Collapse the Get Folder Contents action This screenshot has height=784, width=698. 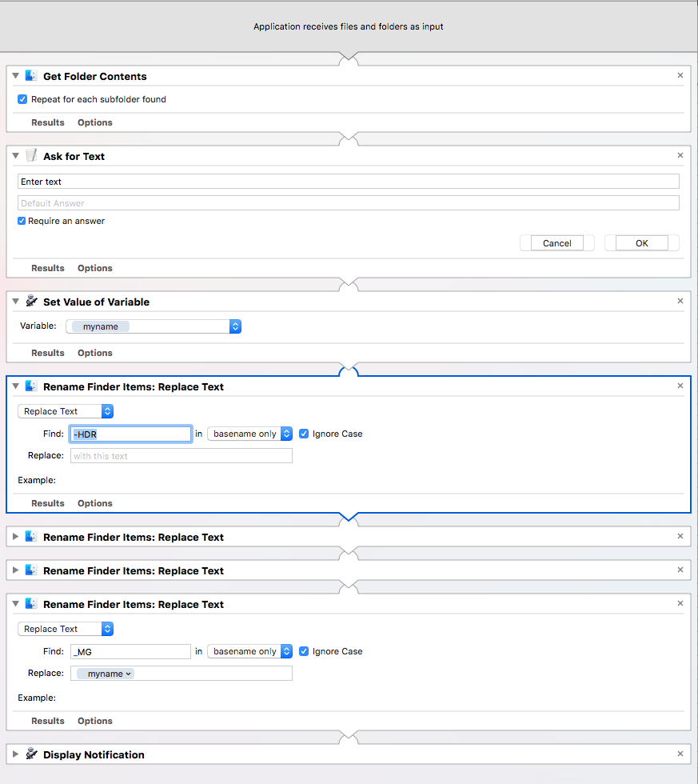[15, 75]
